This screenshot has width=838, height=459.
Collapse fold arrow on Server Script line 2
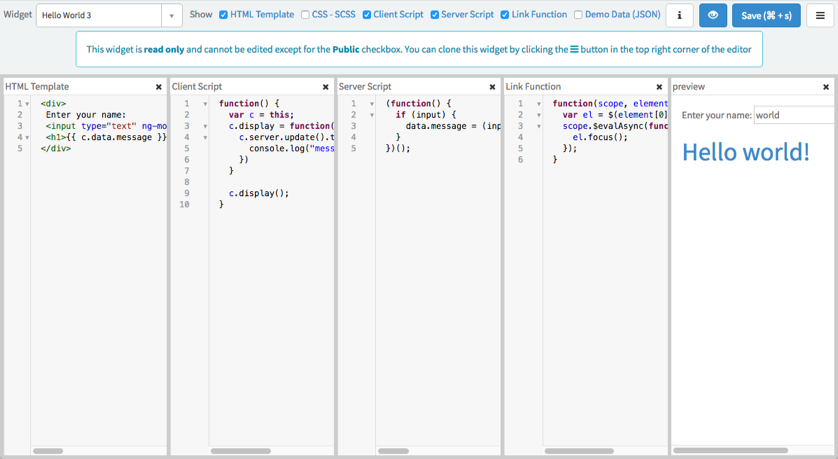coord(371,115)
